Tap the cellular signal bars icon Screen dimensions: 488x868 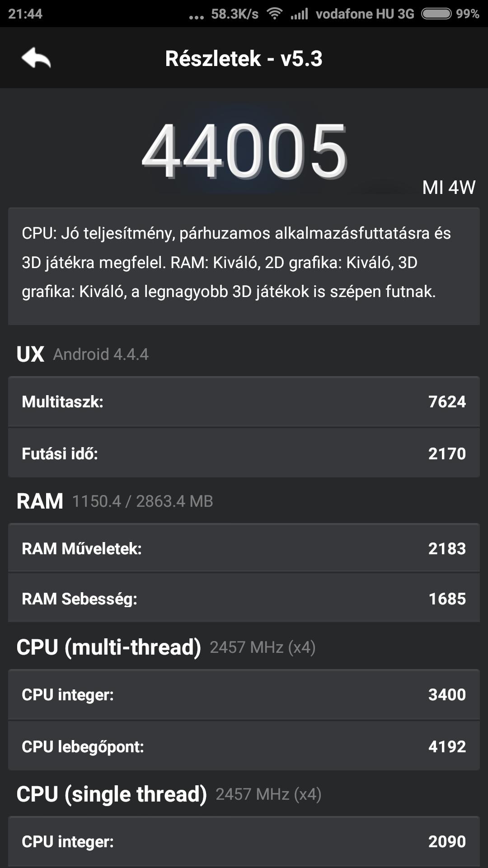click(x=299, y=14)
